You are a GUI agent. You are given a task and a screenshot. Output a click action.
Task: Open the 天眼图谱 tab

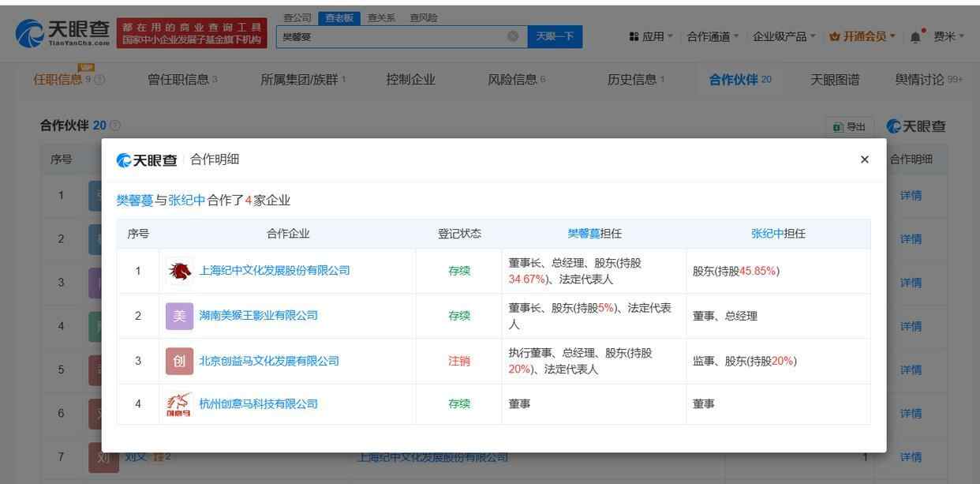(835, 80)
